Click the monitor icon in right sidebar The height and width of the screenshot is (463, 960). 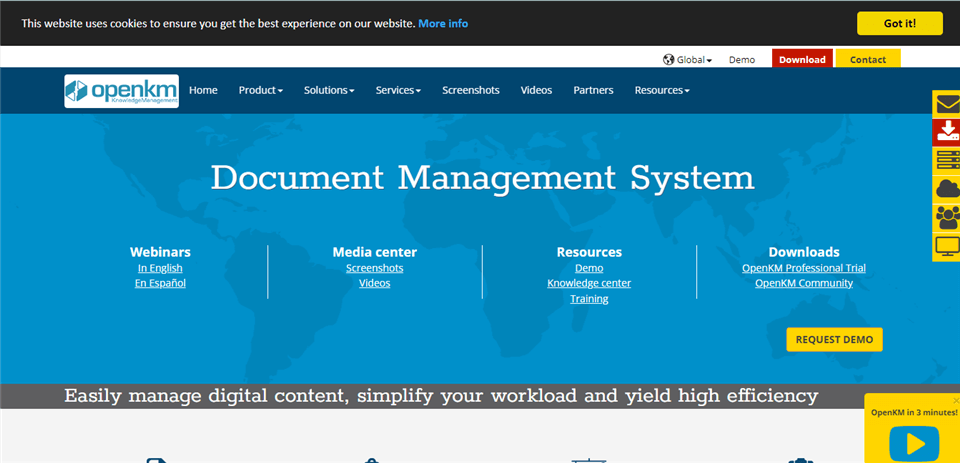946,246
